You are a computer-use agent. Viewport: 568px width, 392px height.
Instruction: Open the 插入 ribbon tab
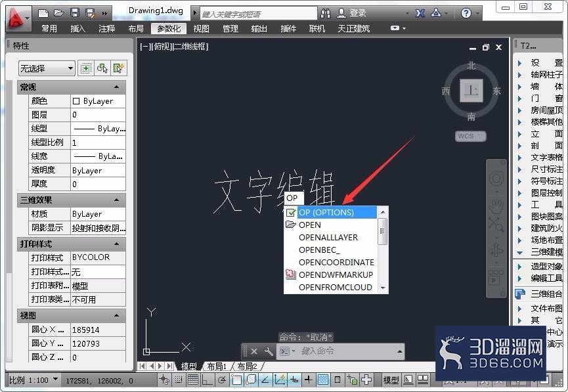click(78, 29)
